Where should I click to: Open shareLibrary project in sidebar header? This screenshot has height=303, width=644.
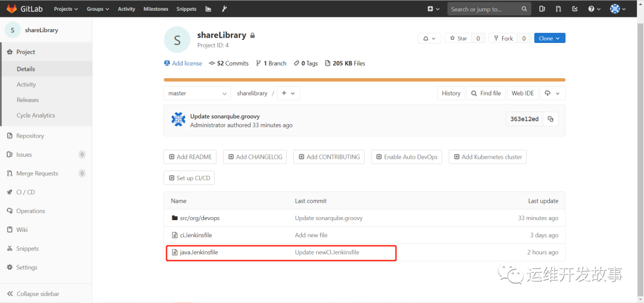pos(31,30)
